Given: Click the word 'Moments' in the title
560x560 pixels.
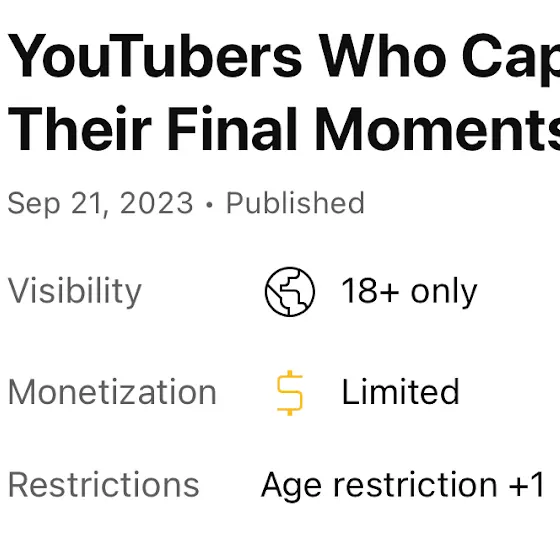Looking at the screenshot, I should coord(438,129).
